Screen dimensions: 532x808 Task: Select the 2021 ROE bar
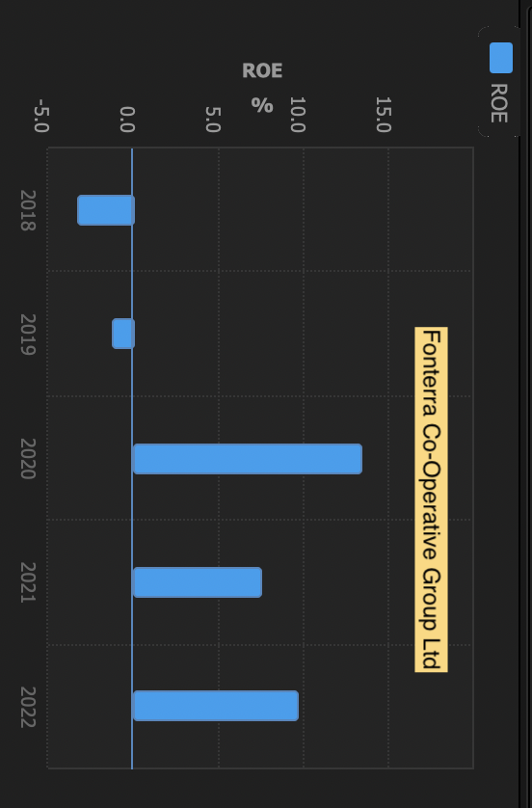(198, 582)
